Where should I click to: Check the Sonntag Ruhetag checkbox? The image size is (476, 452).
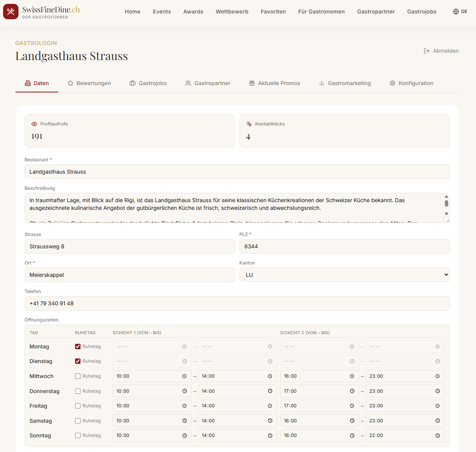78,435
